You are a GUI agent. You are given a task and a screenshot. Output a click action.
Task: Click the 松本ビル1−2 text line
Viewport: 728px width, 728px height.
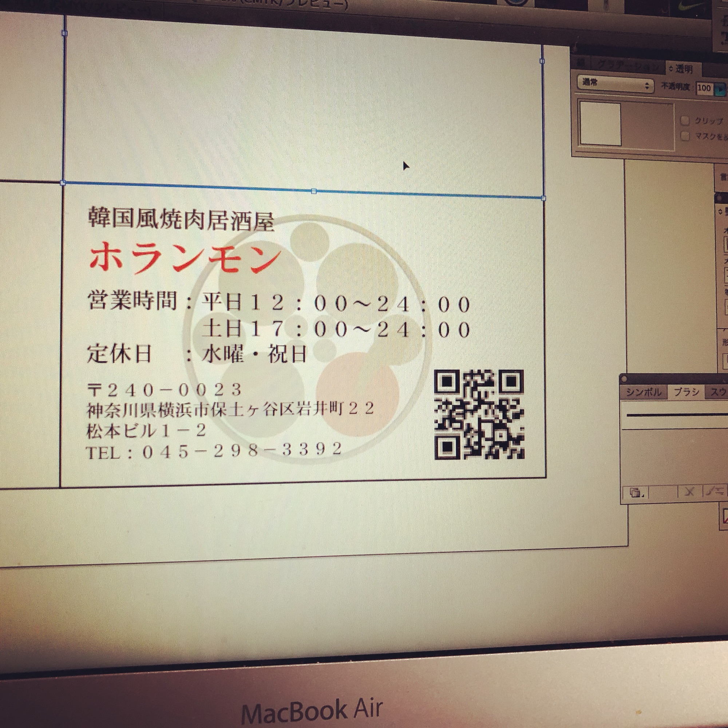click(147, 430)
